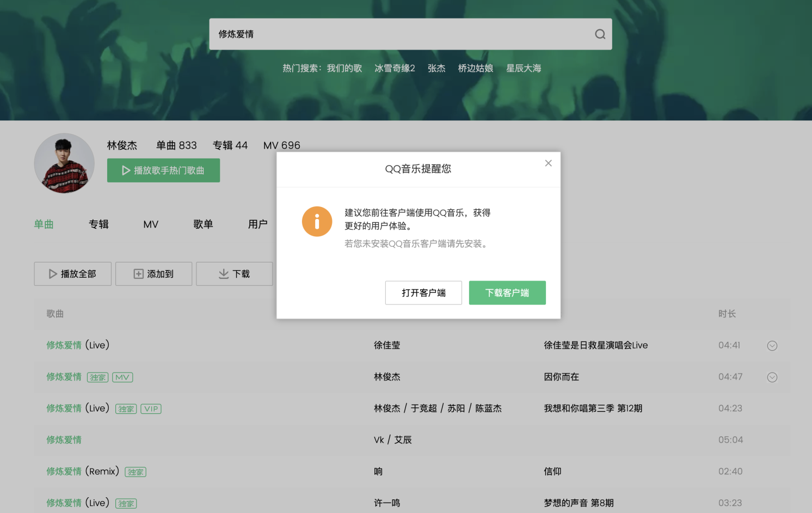Click the orange info icon in dialog
Viewport: 812px width, 513px height.
[317, 222]
